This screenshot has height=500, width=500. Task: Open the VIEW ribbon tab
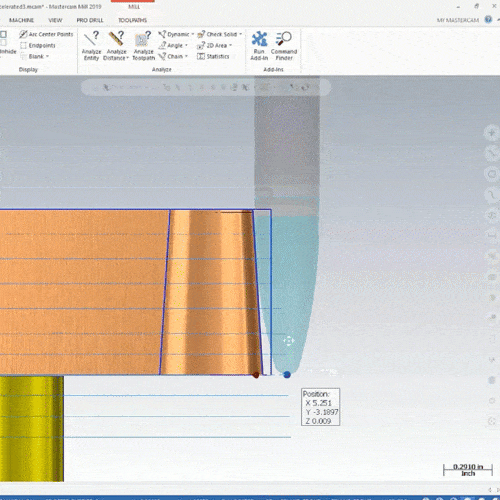point(55,20)
